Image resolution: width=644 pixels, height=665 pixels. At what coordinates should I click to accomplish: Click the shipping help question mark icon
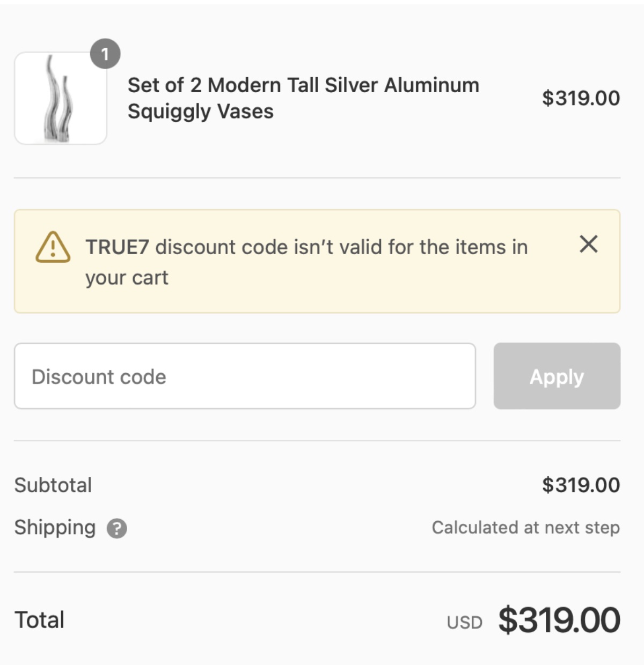pyautogui.click(x=116, y=528)
